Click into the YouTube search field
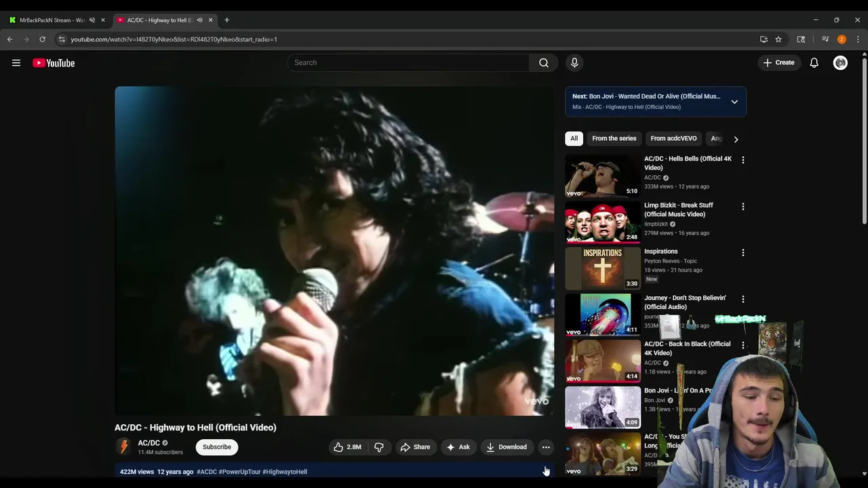 click(408, 62)
